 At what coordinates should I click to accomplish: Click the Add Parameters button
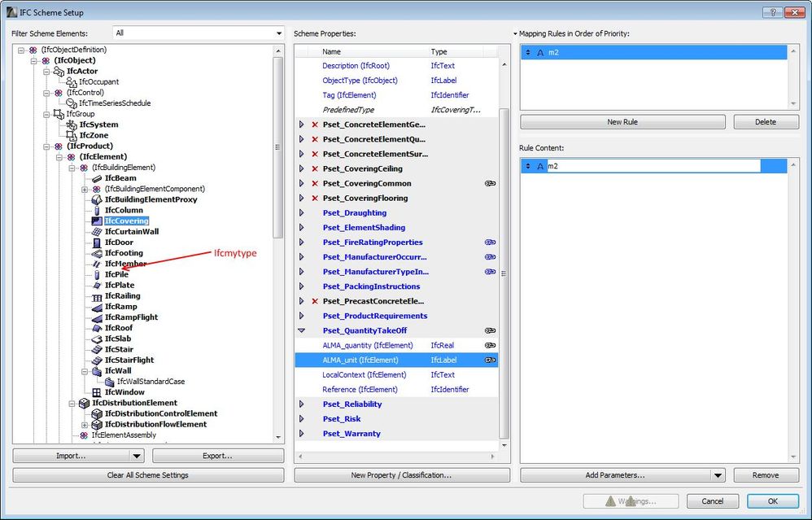tap(615, 475)
